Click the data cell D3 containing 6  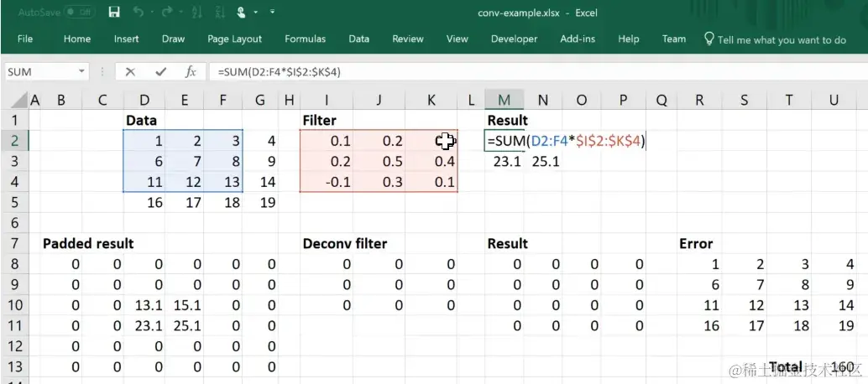coord(144,161)
